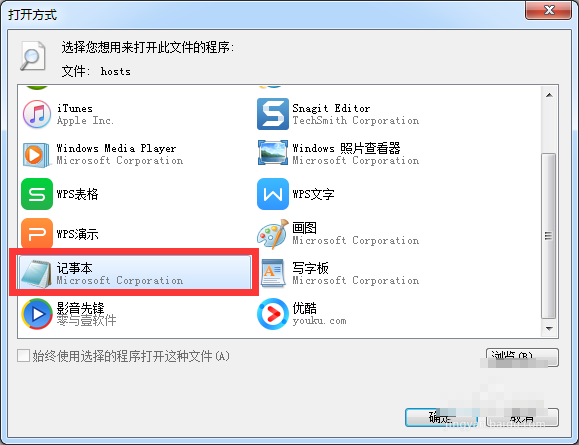The image size is (579, 445).
Task: Choose the 写字板 WordPad icon
Action: pyautogui.click(x=273, y=274)
